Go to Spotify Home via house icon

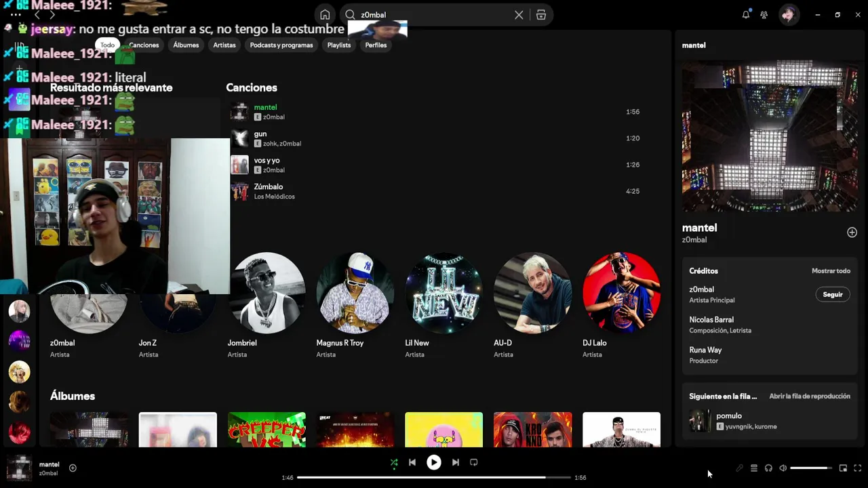325,15
